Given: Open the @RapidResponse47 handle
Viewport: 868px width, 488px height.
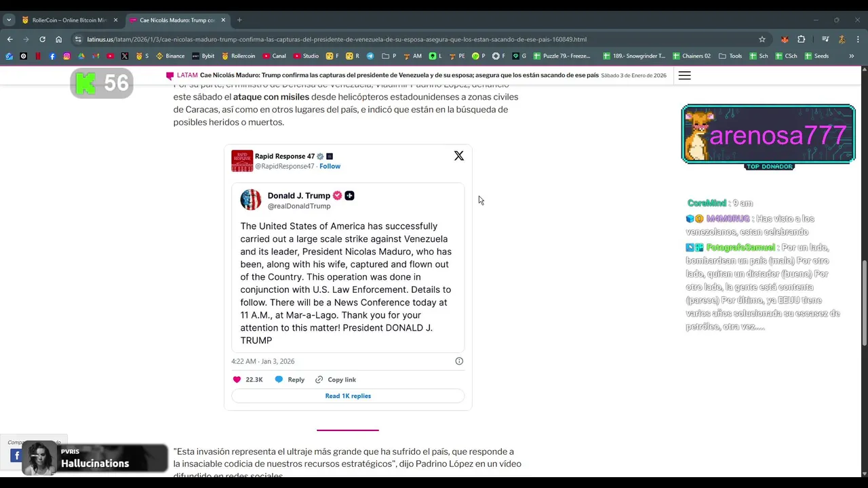Looking at the screenshot, I should (285, 166).
